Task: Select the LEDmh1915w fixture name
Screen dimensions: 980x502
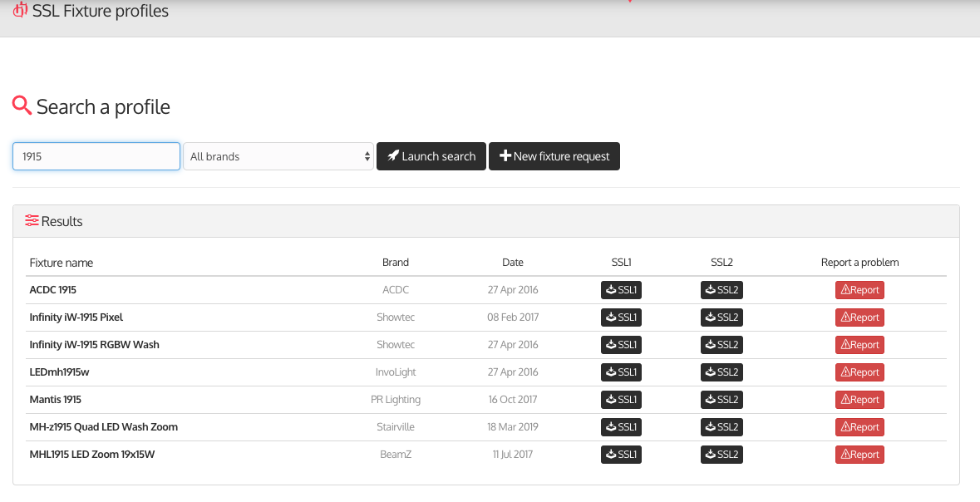Action: click(59, 372)
